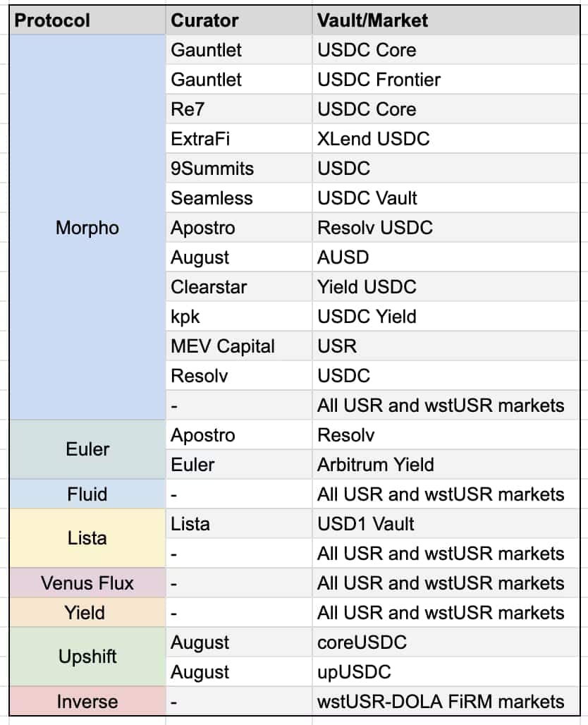Select the wstUSR-DOLA FiRM markets cell
Image resolution: width=588 pixels, height=725 pixels.
coord(441,702)
